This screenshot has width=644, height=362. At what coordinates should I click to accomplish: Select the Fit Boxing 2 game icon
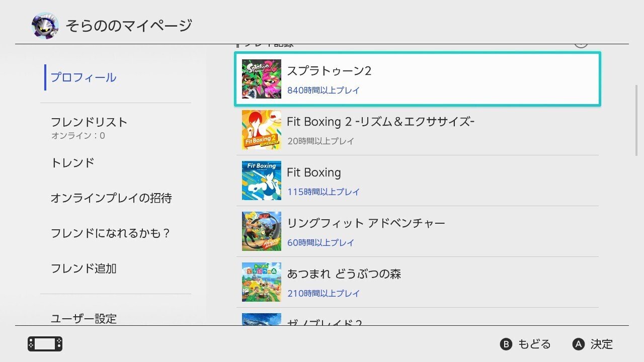(261, 130)
